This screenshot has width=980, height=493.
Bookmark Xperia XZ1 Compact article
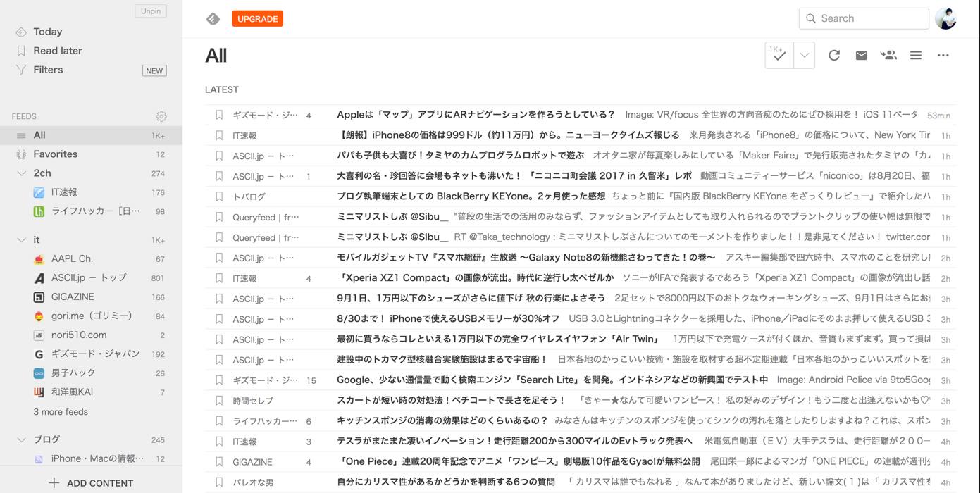click(x=219, y=278)
